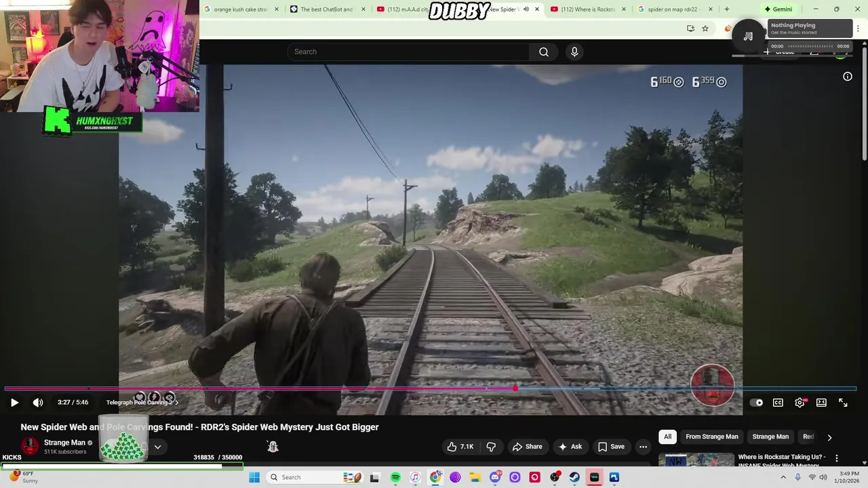Viewport: 868px width, 488px height.
Task: Select the 'Strange Man' filter chip
Action: point(770,436)
